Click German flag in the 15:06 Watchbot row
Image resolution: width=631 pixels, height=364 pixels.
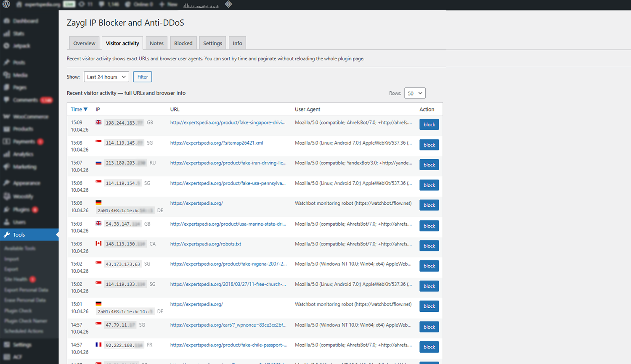point(98,203)
